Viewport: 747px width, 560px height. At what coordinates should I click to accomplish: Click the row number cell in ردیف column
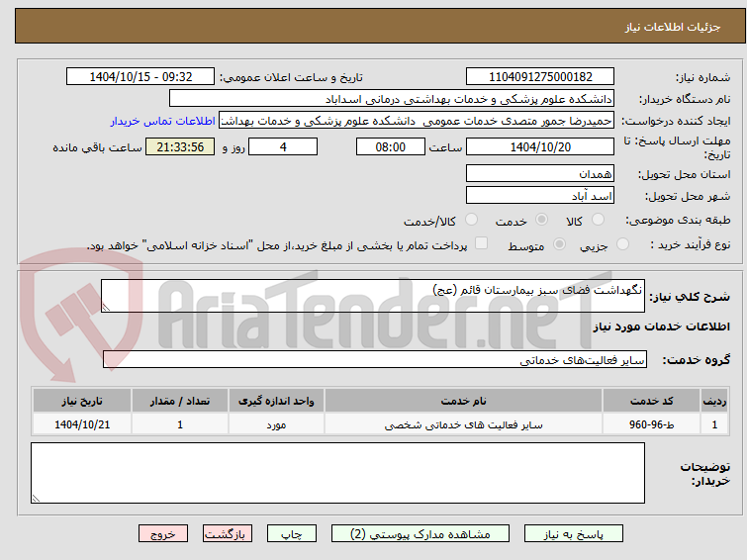[x=714, y=424]
